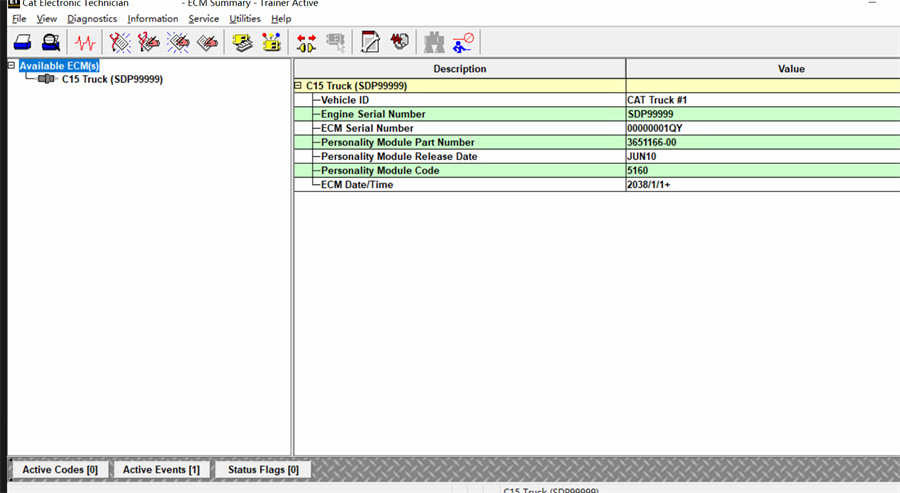Collapse the Available ECM(s) tree node

point(11,66)
